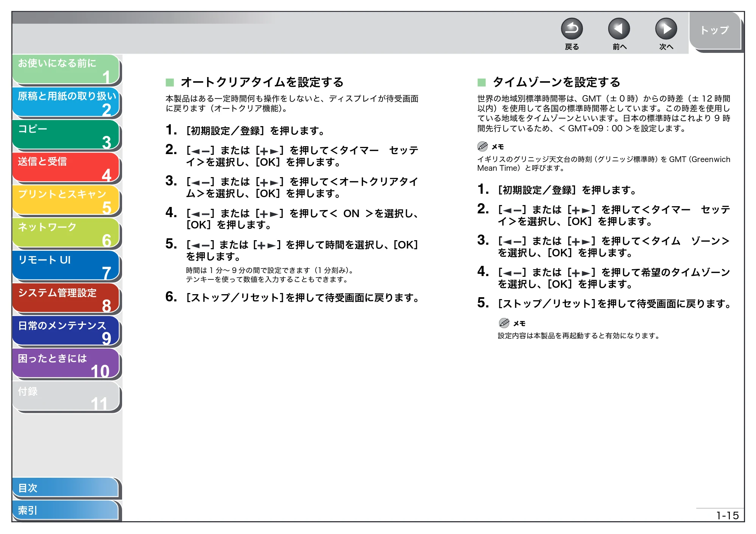The width and height of the screenshot is (756, 534).
Task: Click right column step 5 ストップ／リセット text
Action: pyautogui.click(x=615, y=304)
